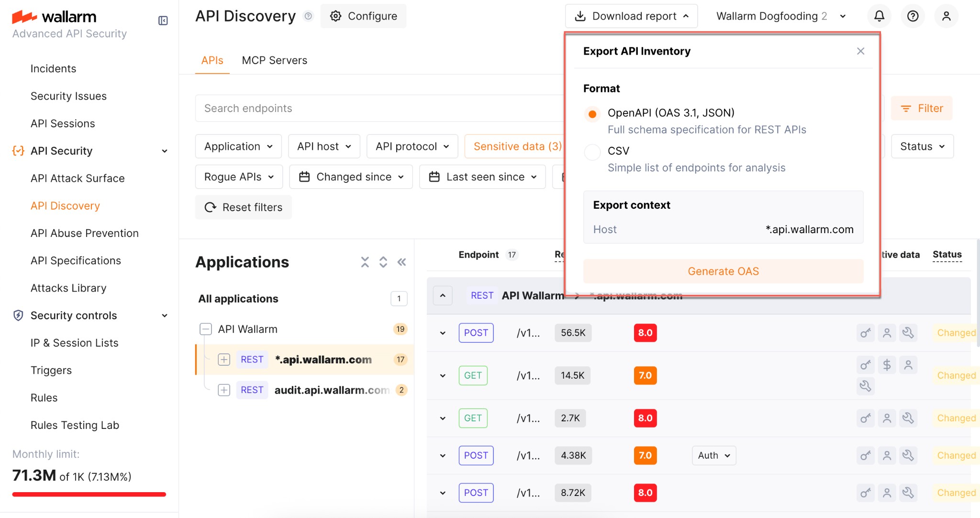Switch to the MCP Servers tab
The image size is (980, 518).
point(274,60)
